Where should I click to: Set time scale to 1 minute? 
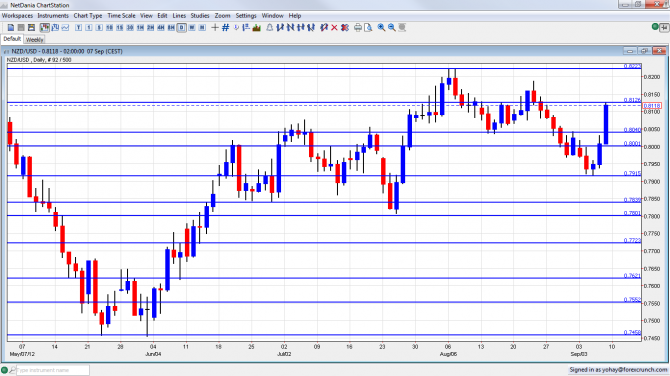88,27
